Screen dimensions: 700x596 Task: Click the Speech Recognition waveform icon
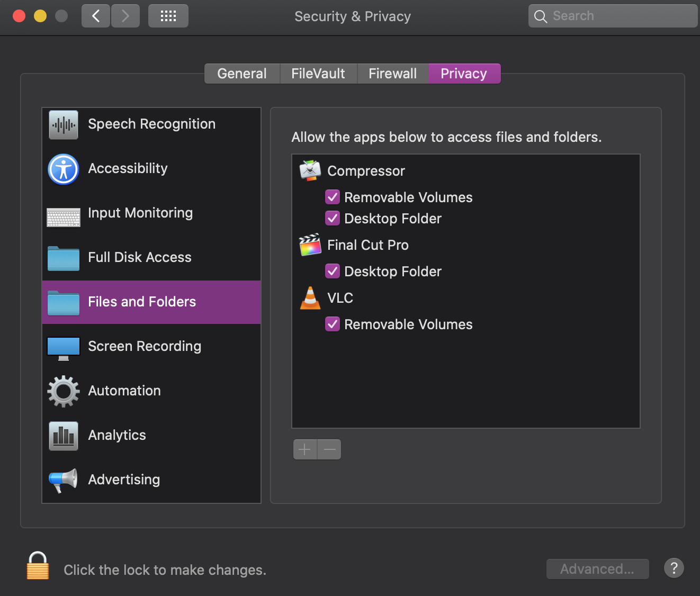click(x=64, y=125)
